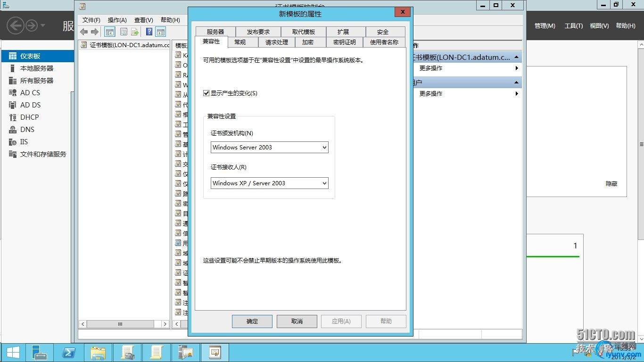Screen dimensions: 644x362
Task: Switch to the 请求处理 tab
Action: click(x=277, y=42)
